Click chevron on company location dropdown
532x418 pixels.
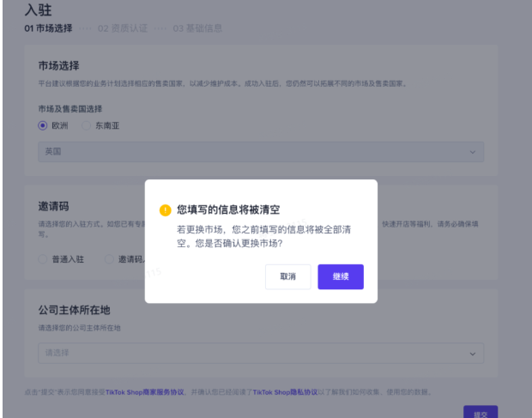472,353
